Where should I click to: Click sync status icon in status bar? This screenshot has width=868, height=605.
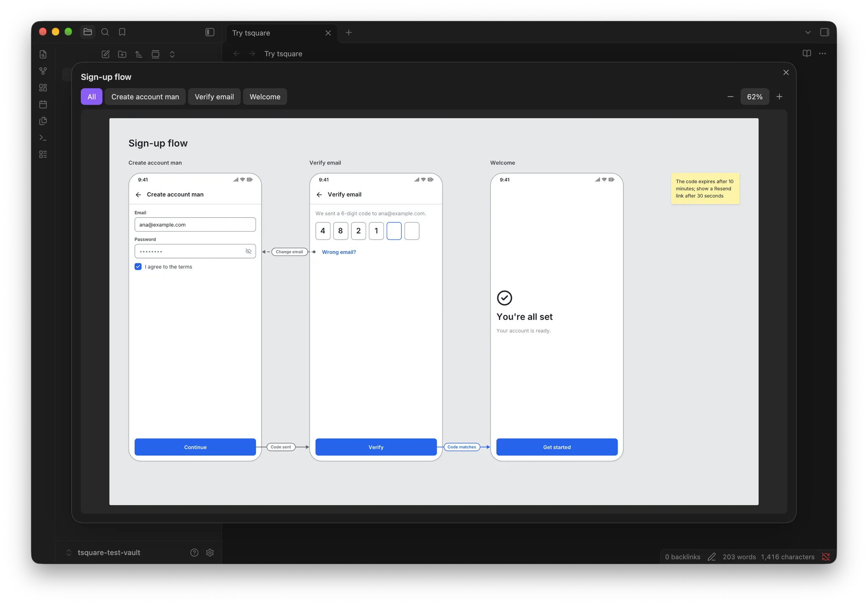825,557
